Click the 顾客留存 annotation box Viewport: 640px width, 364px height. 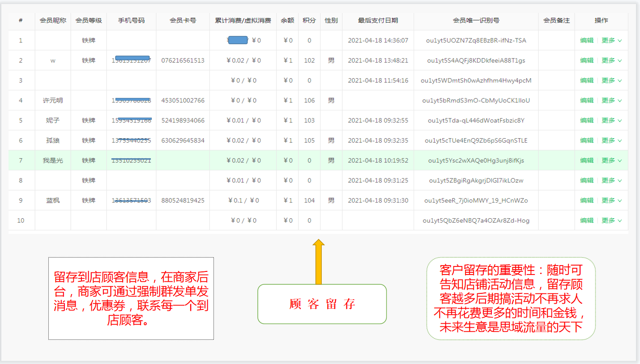pos(322,304)
